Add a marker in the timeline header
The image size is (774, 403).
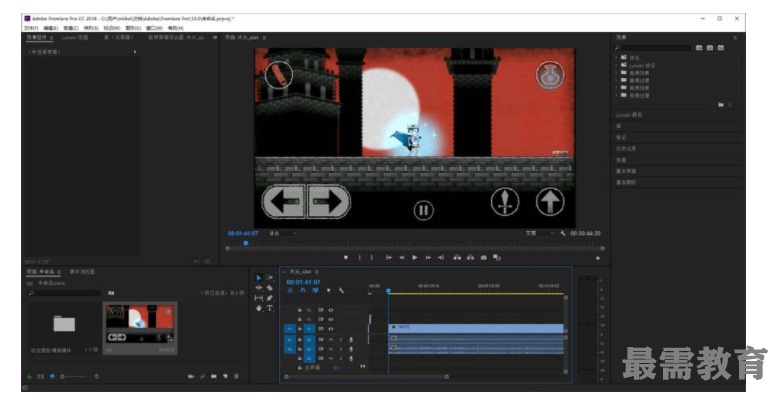(328, 290)
